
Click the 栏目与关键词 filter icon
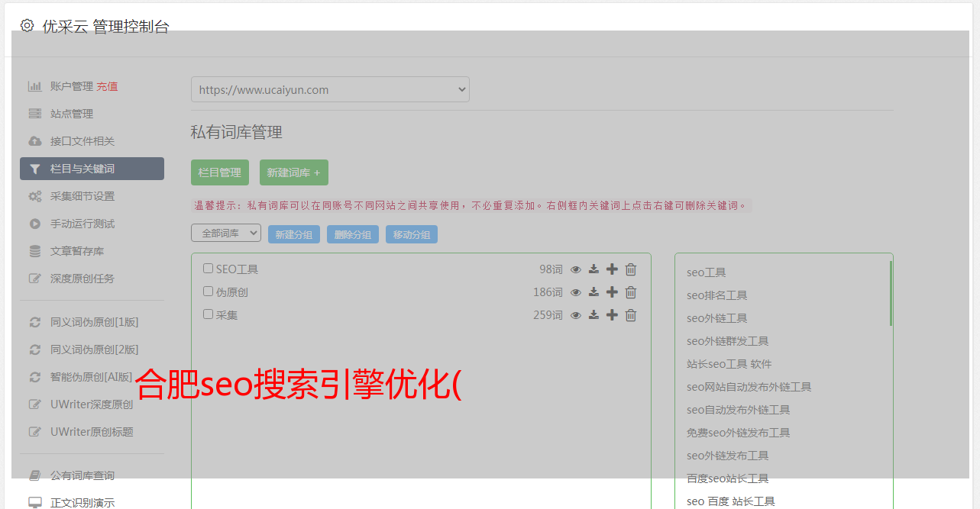pos(35,169)
